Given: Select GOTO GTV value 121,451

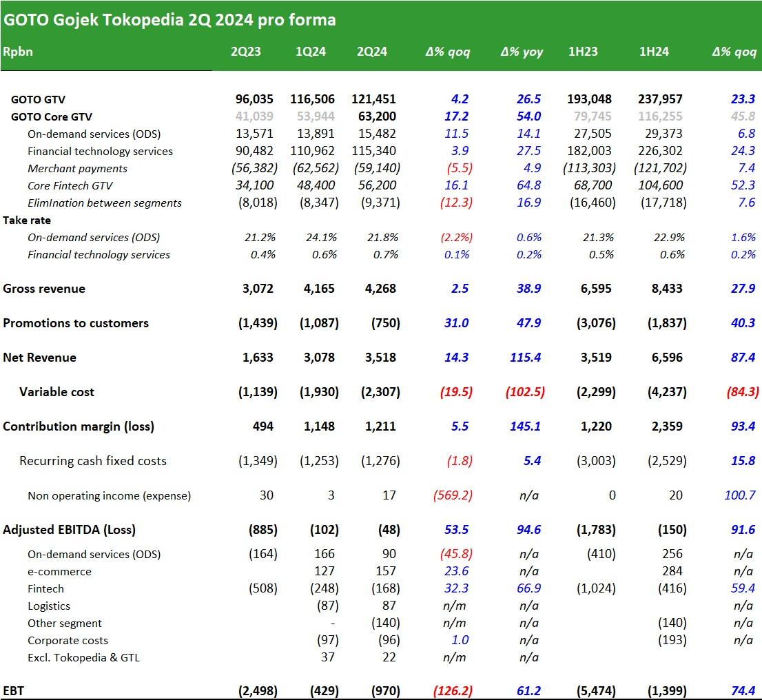Looking at the screenshot, I should pos(373,99).
